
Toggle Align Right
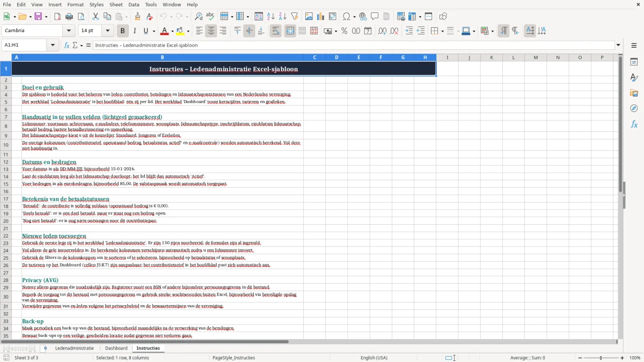(223, 31)
